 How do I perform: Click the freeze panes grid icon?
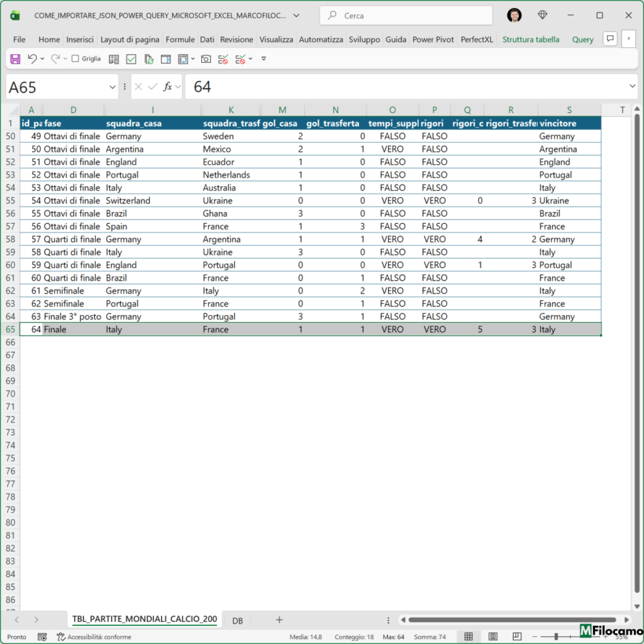point(183,59)
